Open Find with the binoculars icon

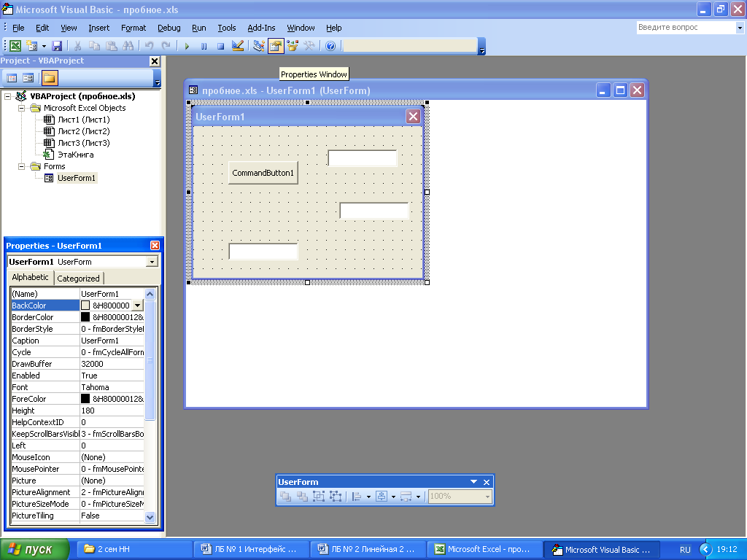coord(128,46)
